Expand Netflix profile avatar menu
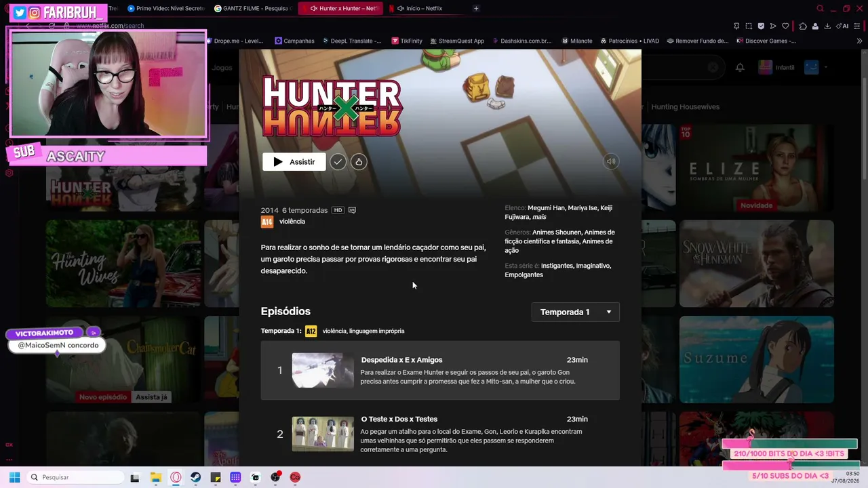The height and width of the screenshot is (488, 868). [x=816, y=67]
